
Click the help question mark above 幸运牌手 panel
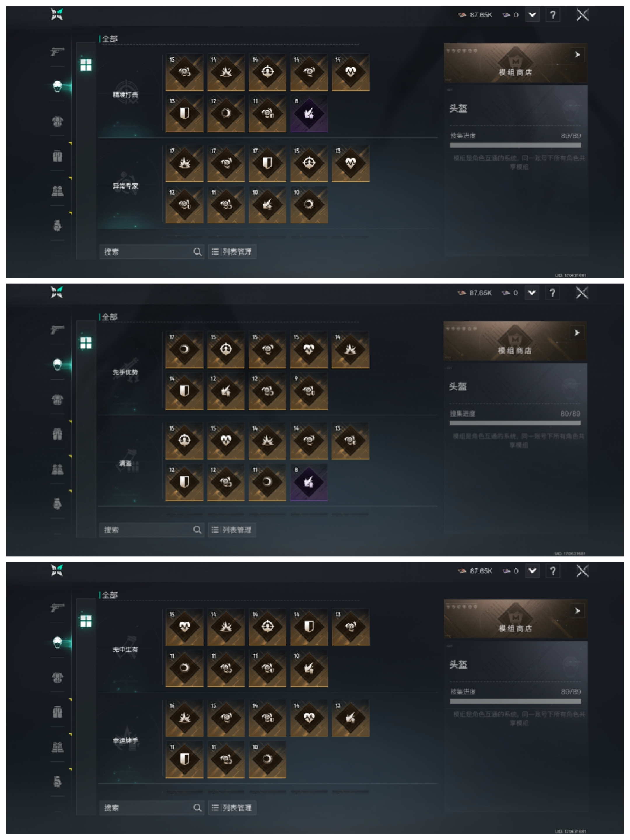click(552, 570)
